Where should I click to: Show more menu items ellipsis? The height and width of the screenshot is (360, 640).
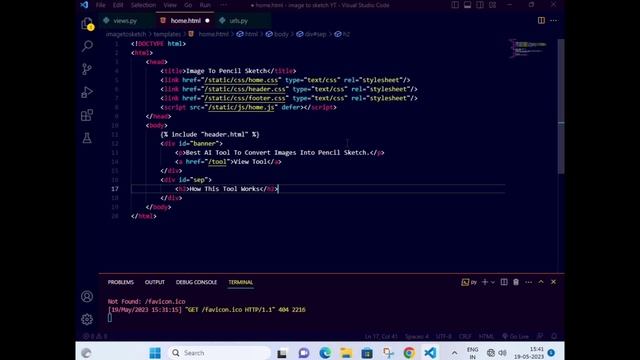point(224,5)
